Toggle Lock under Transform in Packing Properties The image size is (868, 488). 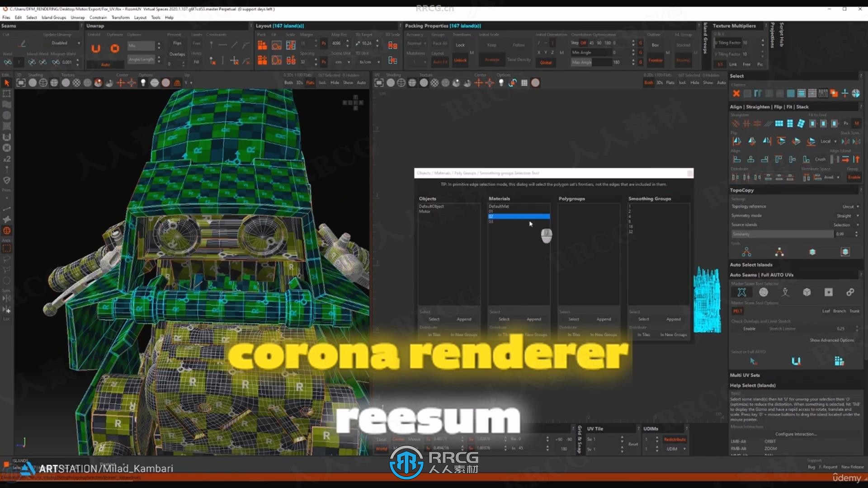[x=460, y=45]
